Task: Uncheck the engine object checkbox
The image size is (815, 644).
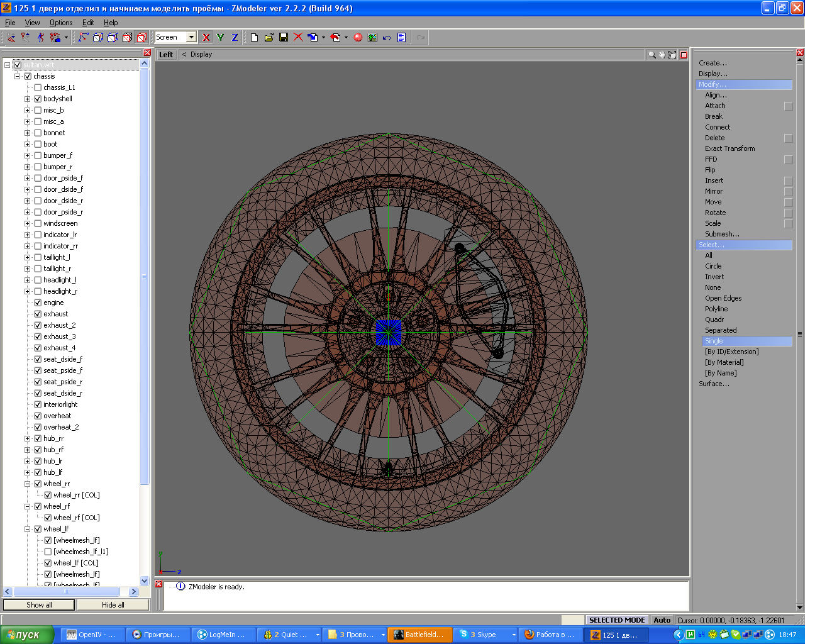Action: (x=38, y=303)
